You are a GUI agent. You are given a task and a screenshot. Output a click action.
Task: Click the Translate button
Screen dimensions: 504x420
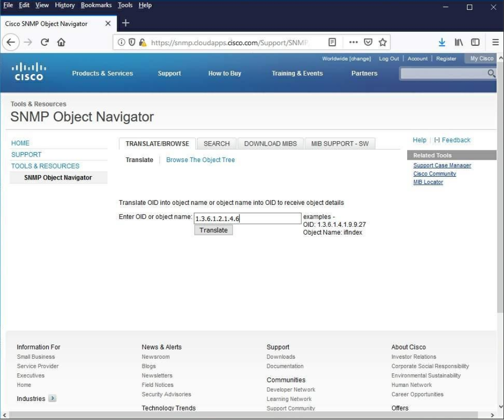pyautogui.click(x=214, y=230)
